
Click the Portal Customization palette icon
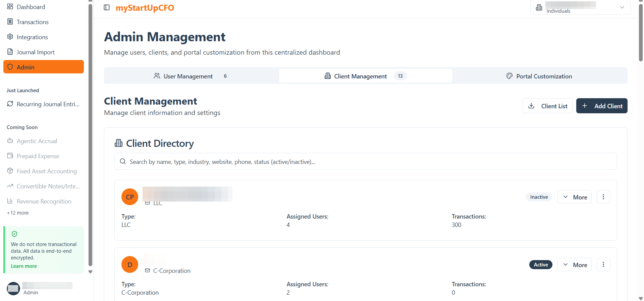pos(509,76)
